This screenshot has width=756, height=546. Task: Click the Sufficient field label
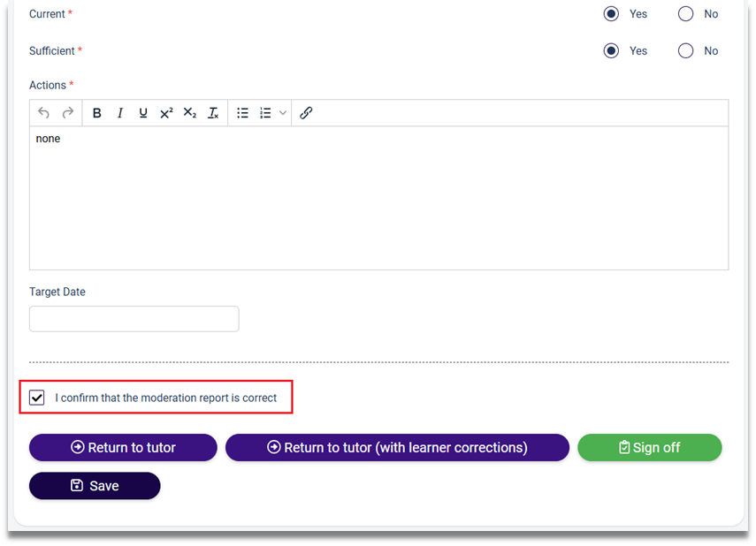coord(52,51)
